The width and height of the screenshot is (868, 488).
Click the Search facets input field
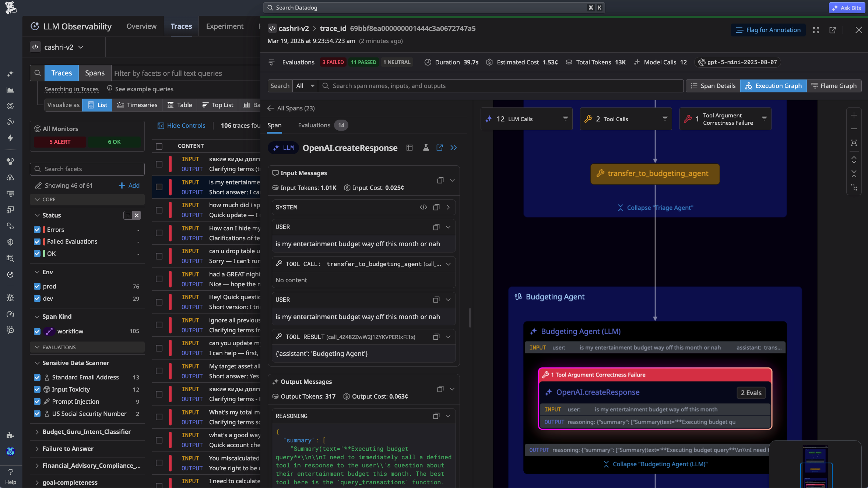tap(88, 169)
